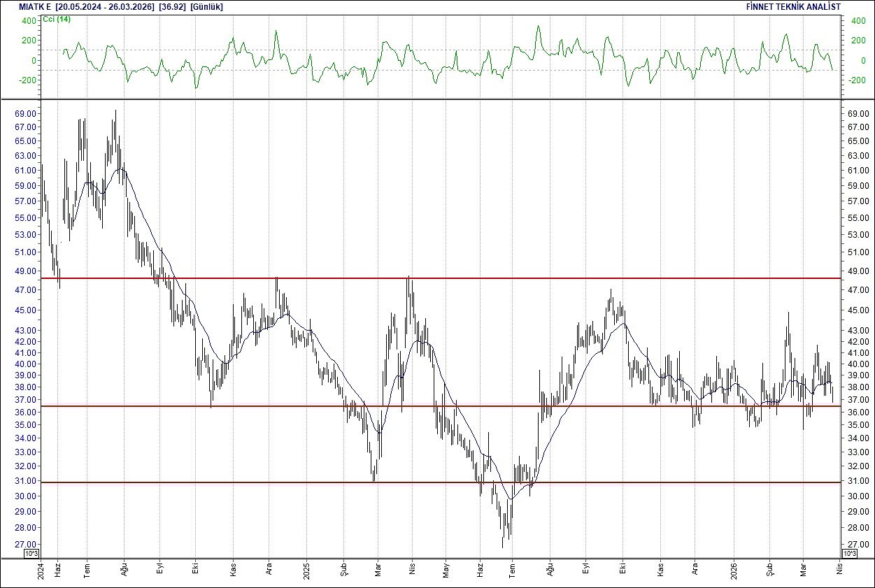Click the 27.00 value on right price axis
Image resolution: width=875 pixels, height=588 pixels.
coord(857,544)
